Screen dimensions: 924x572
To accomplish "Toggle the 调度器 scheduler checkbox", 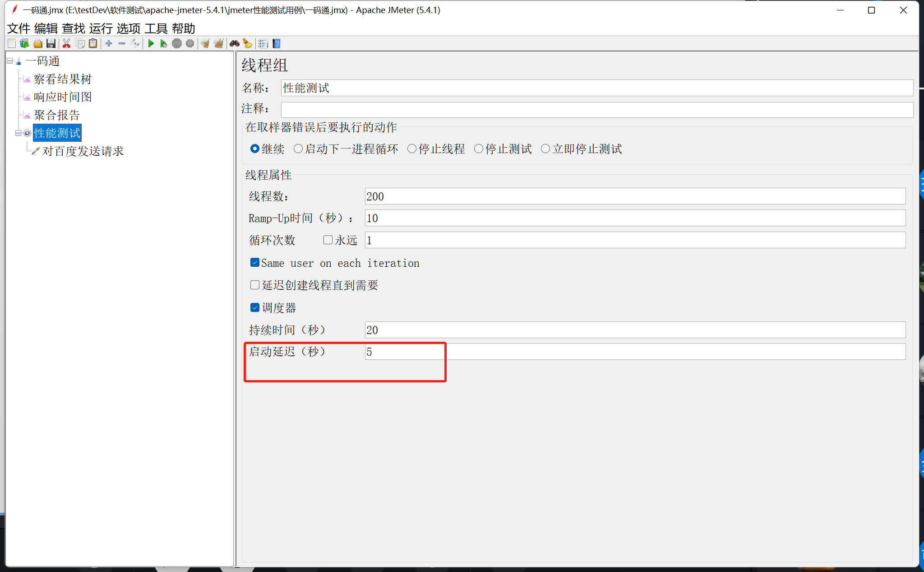I will [255, 307].
